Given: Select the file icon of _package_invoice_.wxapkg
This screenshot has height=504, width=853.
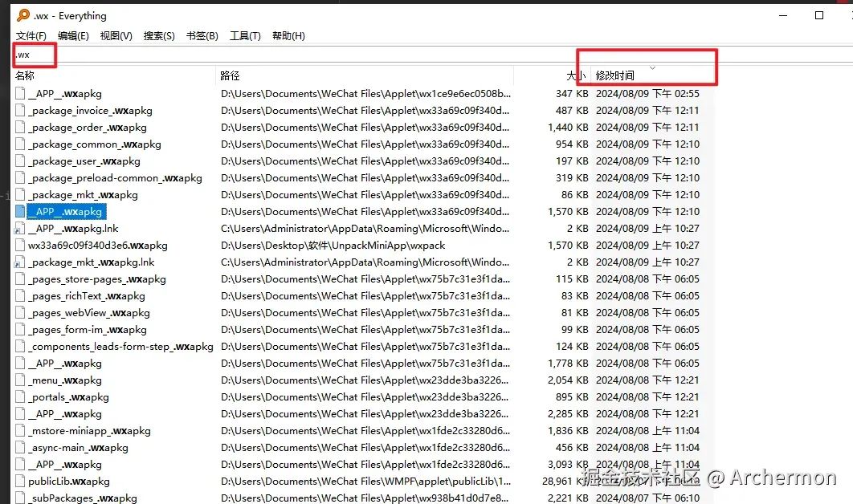Looking at the screenshot, I should 20,111.
